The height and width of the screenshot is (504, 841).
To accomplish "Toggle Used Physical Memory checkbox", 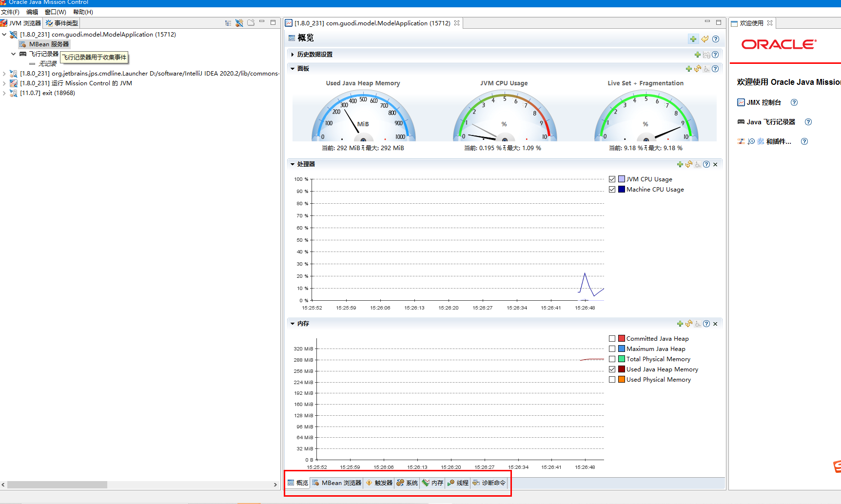I will click(612, 380).
